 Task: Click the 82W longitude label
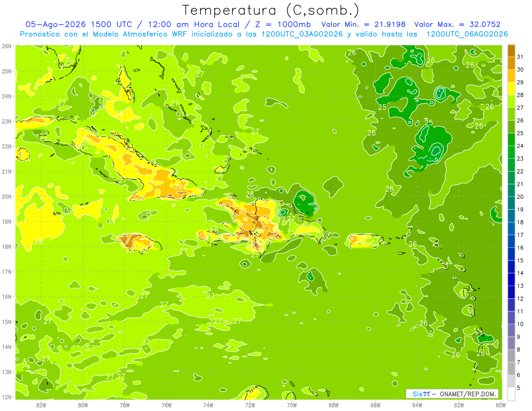[x=41, y=405]
